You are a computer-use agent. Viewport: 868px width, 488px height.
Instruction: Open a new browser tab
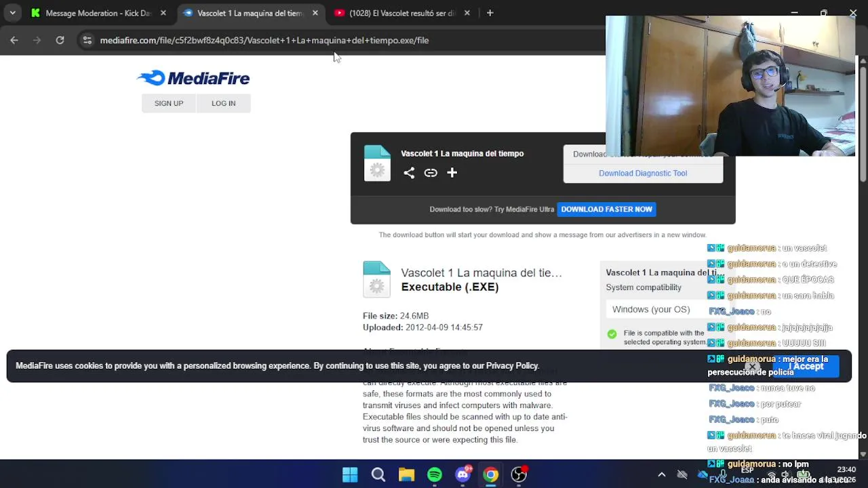tap(490, 13)
